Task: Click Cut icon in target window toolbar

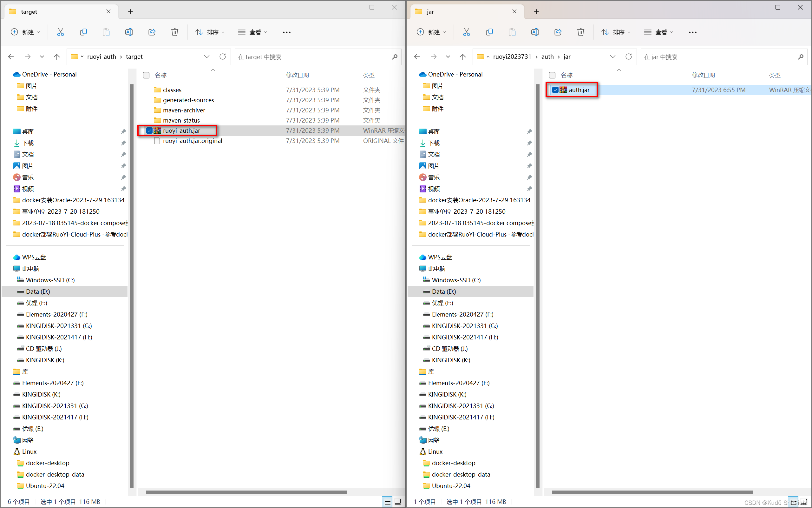Action: click(x=60, y=32)
